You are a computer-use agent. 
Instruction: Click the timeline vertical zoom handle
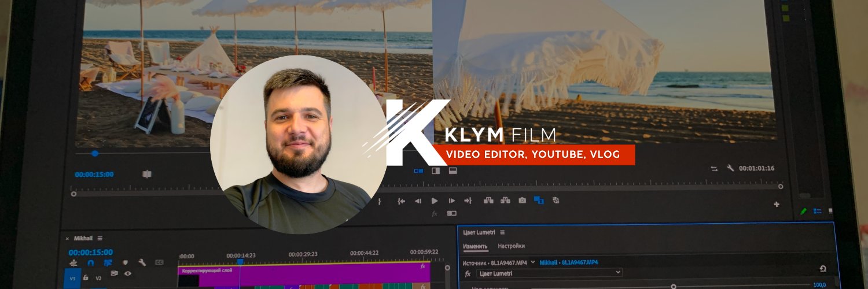[x=447, y=268]
